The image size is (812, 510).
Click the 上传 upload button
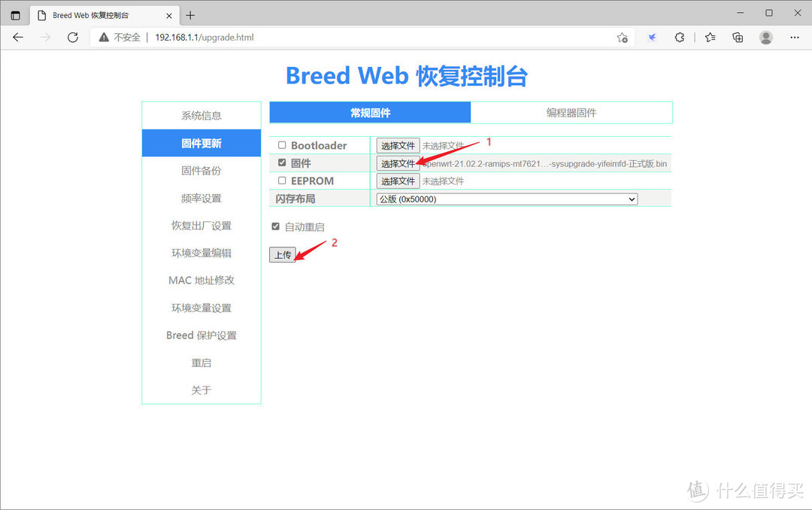click(283, 254)
